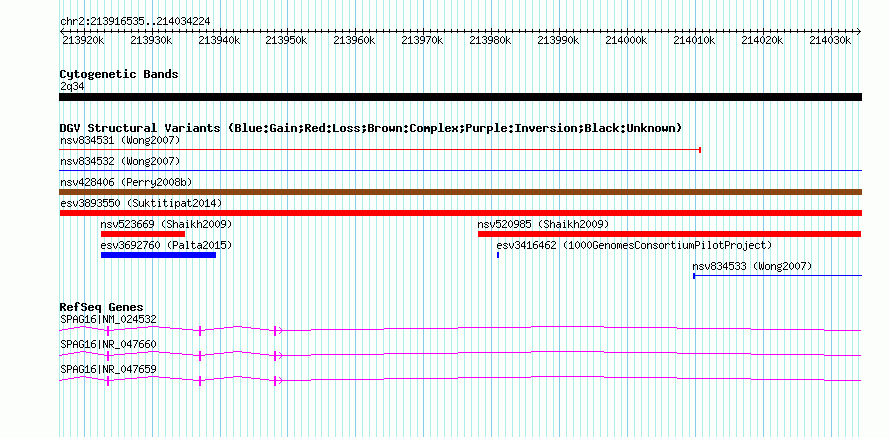Select the brown nsv428406 complex variant bar

(x=460, y=192)
